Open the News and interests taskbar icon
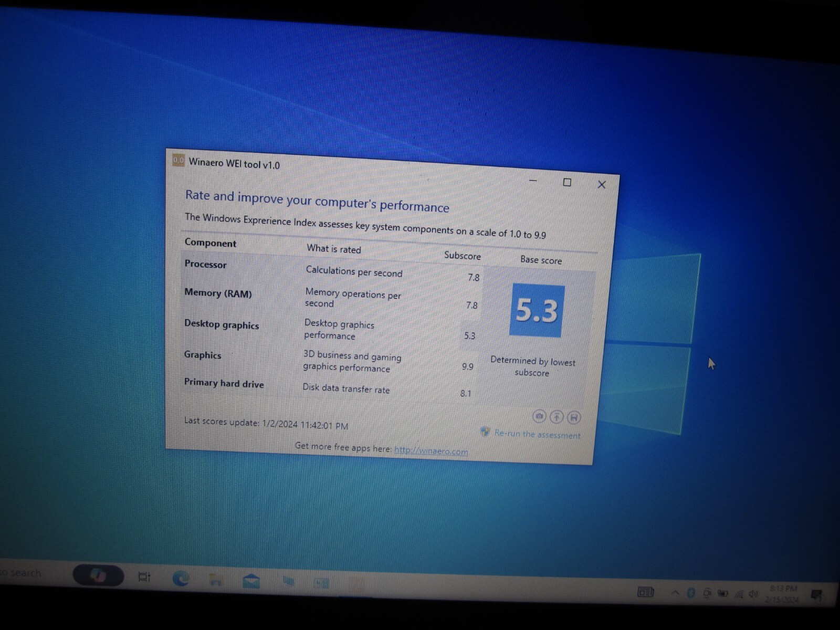Viewport: 840px width, 630px height. point(646,592)
